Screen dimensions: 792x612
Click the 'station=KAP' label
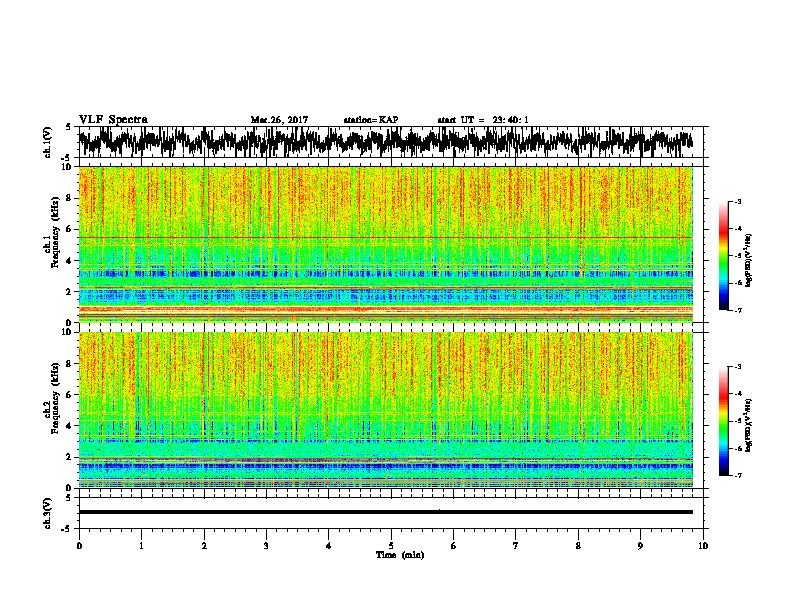click(x=371, y=120)
